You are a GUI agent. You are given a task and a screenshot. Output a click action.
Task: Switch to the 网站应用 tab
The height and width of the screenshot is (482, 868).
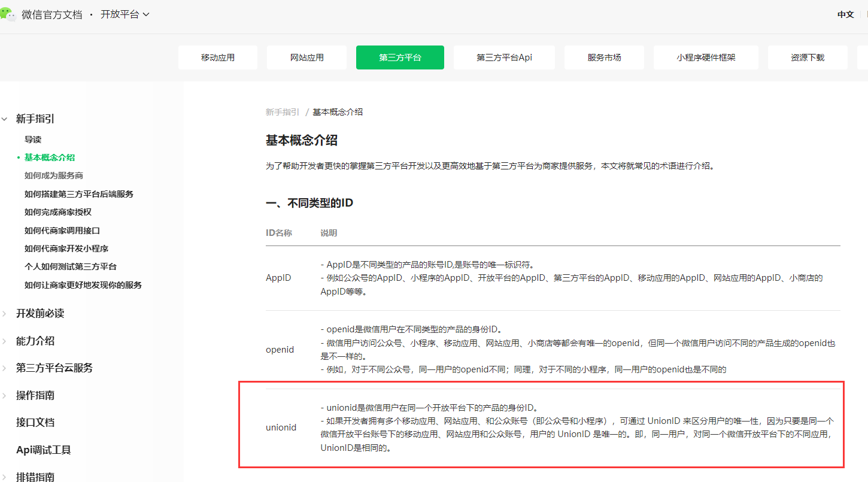[x=307, y=57]
